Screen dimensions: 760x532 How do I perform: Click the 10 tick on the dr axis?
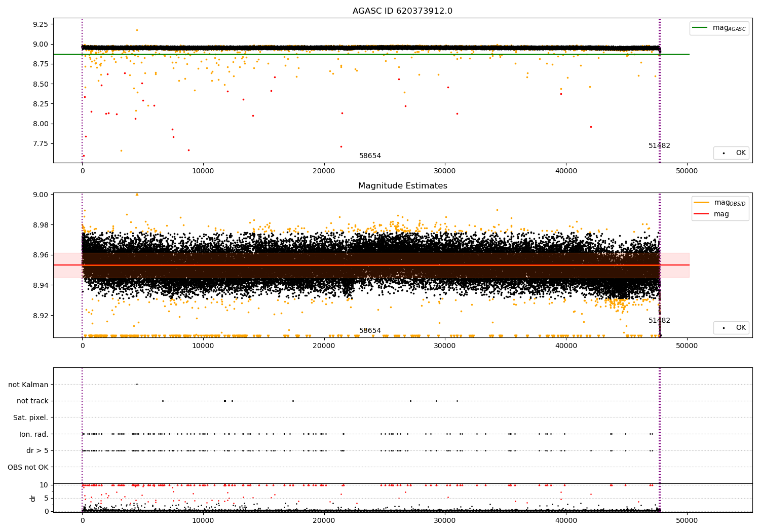click(44, 485)
